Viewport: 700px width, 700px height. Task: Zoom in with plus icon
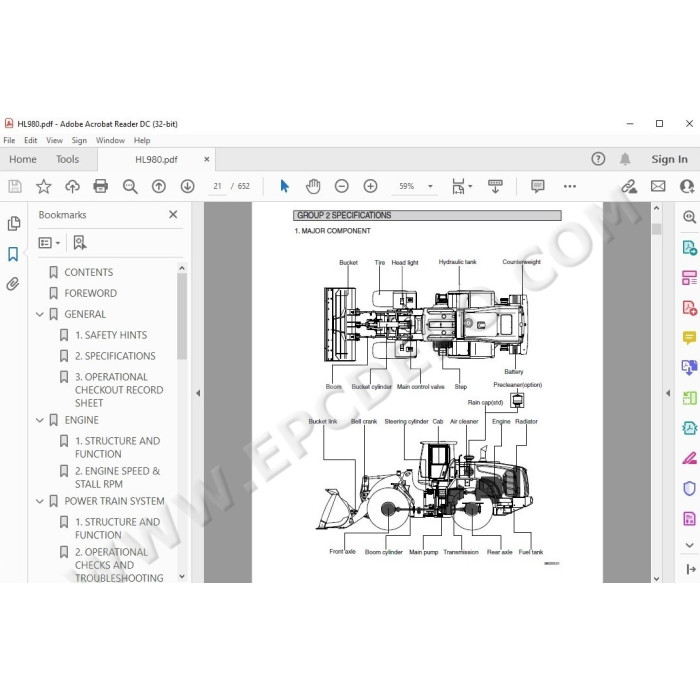(370, 186)
